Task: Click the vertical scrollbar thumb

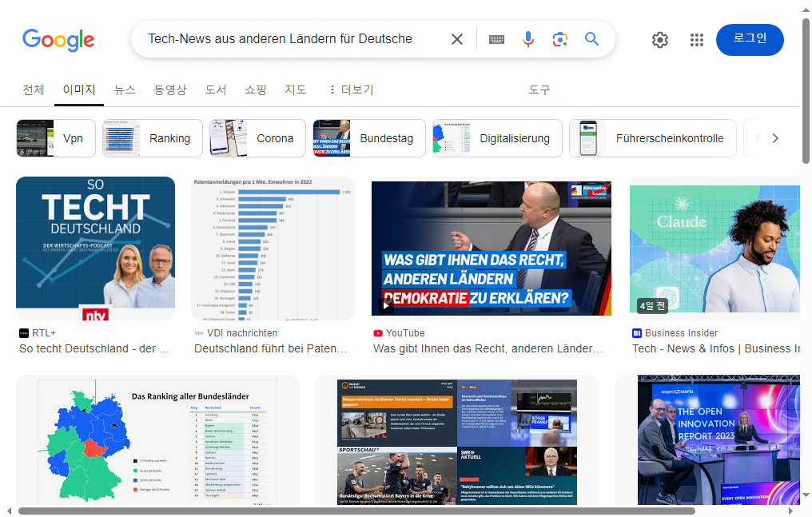Action: point(806,91)
